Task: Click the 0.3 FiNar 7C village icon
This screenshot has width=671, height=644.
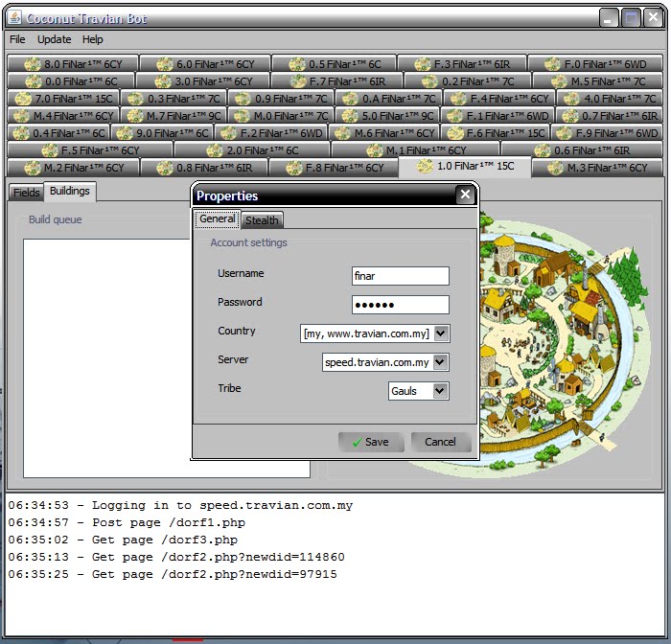Action: pos(136,99)
